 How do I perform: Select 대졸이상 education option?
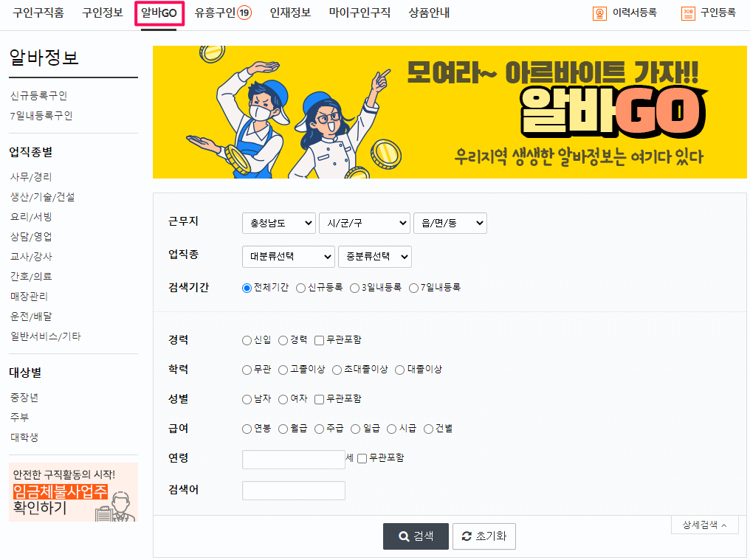click(400, 370)
